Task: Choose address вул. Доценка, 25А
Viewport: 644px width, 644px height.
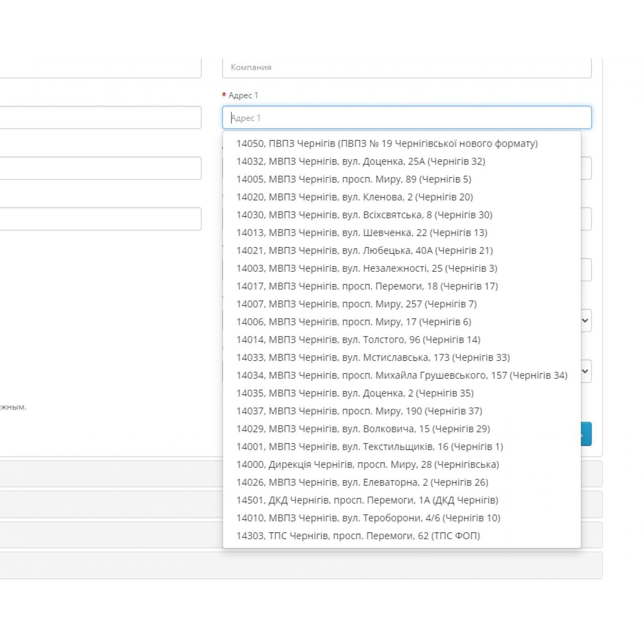Action: click(361, 161)
